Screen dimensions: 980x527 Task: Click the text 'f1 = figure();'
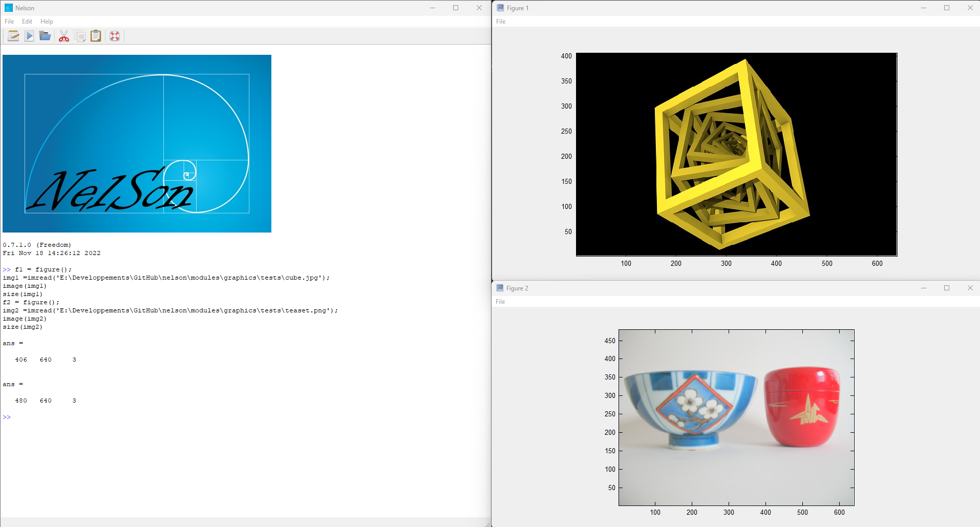[44, 269]
